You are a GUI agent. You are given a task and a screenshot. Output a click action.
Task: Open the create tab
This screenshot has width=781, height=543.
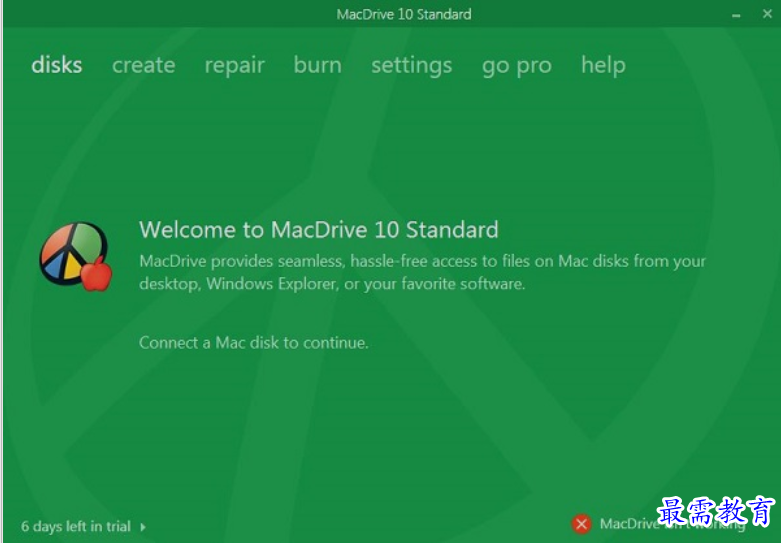(143, 65)
